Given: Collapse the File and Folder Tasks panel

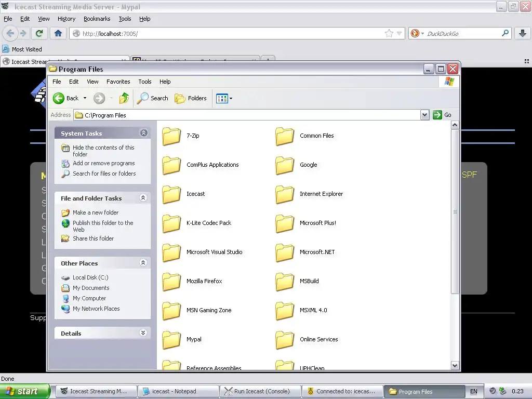Looking at the screenshot, I should [x=143, y=198].
